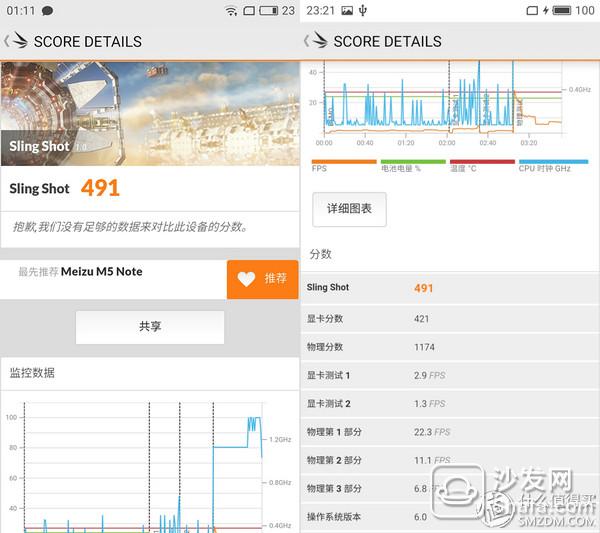Tap the left screen CPU monitoring chart

coord(149,467)
